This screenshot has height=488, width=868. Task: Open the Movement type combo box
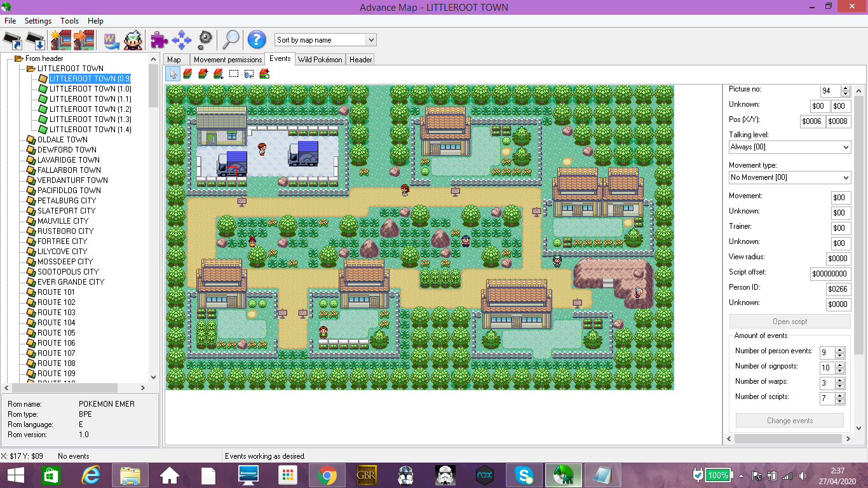pos(789,177)
